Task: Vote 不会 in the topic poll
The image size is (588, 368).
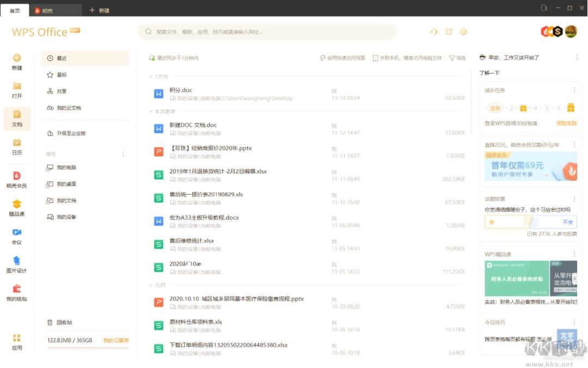Action: [567, 222]
